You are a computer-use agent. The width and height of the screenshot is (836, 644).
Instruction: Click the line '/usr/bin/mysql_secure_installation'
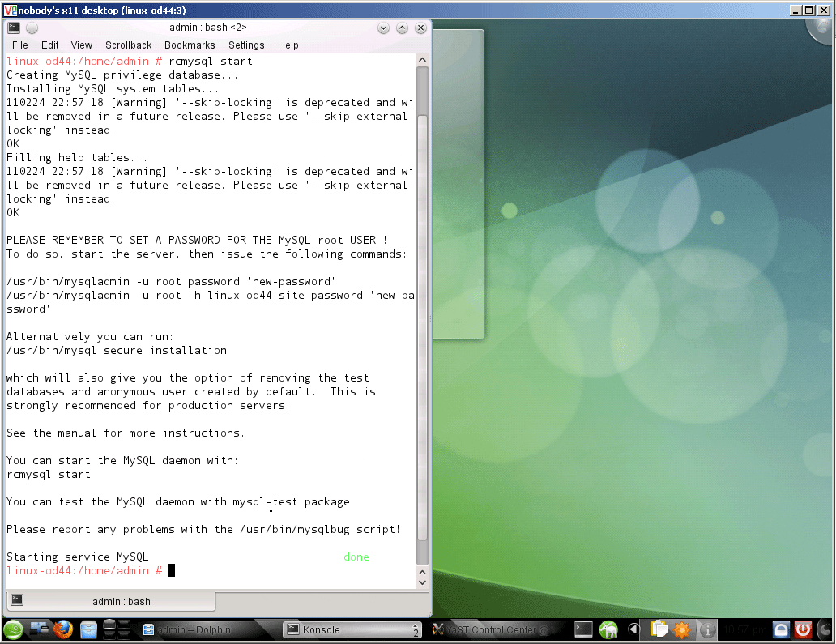click(x=117, y=350)
